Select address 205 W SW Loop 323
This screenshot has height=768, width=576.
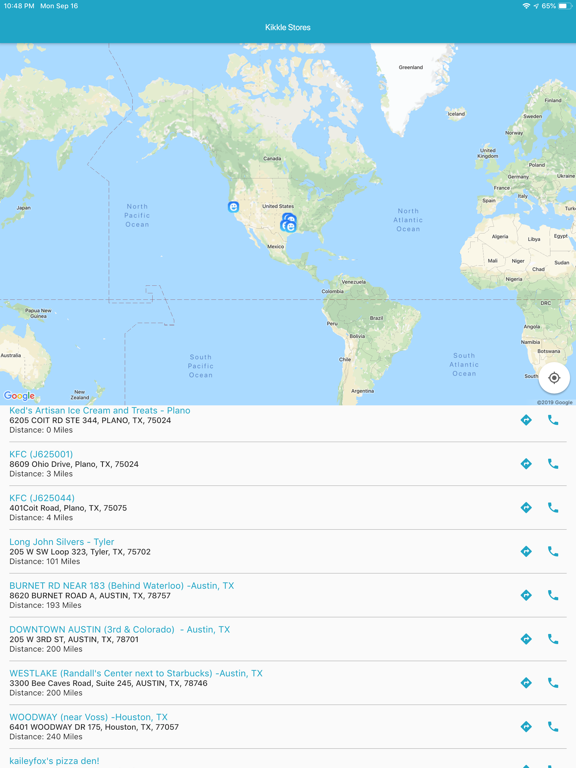(80, 552)
